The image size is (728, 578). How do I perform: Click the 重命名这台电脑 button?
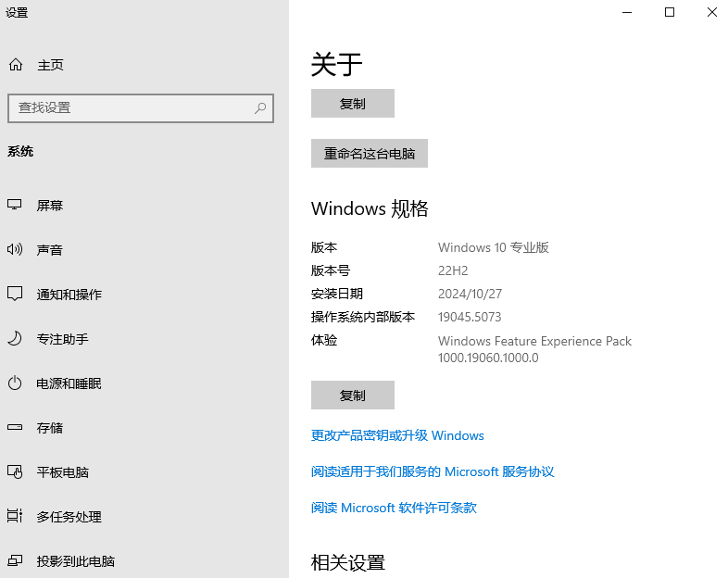click(x=370, y=153)
